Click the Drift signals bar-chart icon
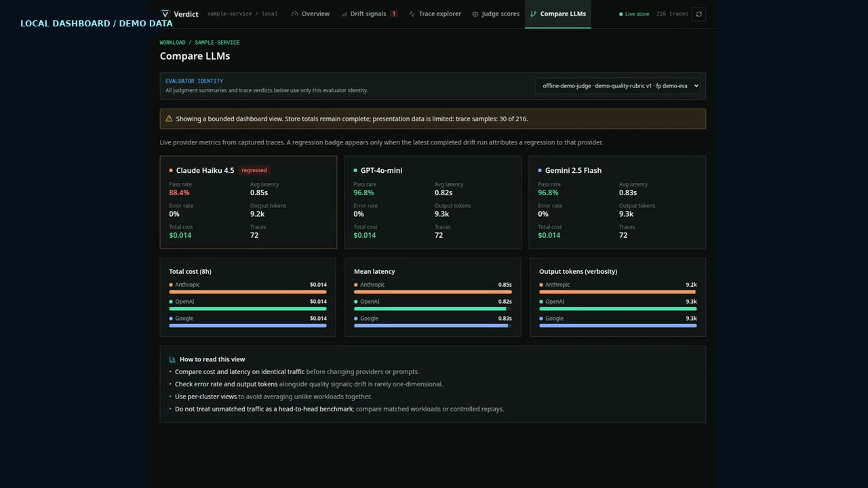The image size is (868, 488). pyautogui.click(x=344, y=14)
